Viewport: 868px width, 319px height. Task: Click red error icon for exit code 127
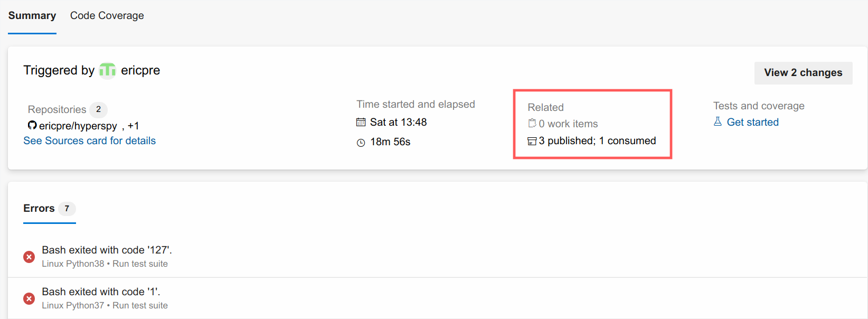coord(29,257)
